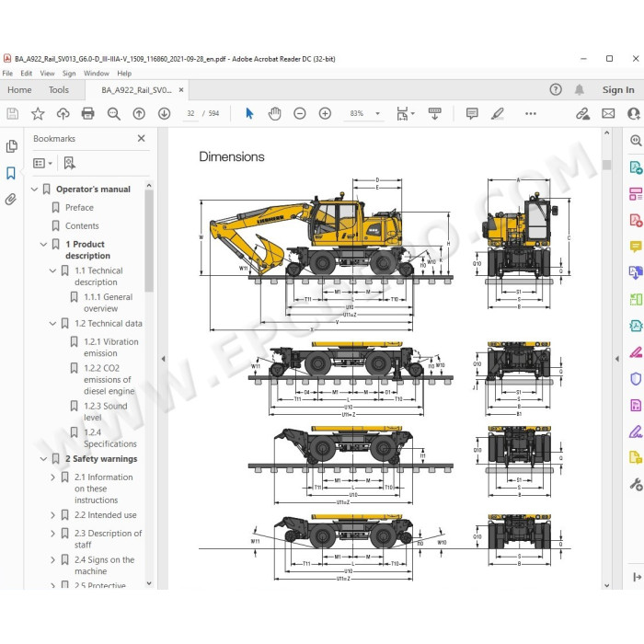Image resolution: width=644 pixels, height=644 pixels.
Task: Share a link to the file
Action: coord(582,113)
